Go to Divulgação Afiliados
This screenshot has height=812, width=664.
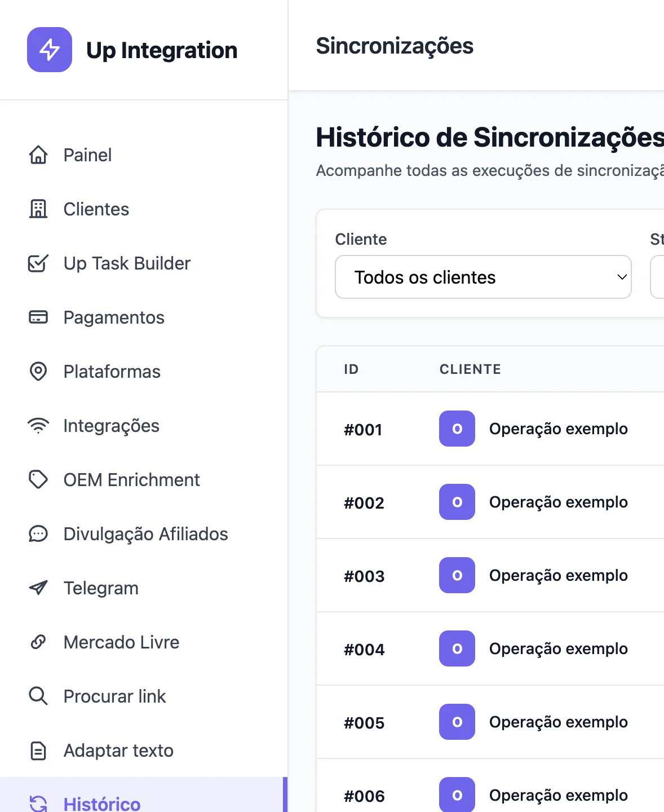[x=144, y=533]
